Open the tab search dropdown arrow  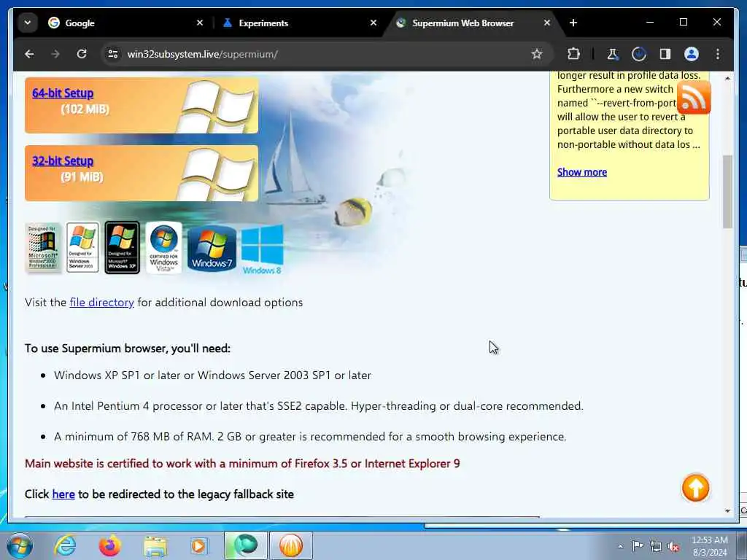tap(28, 23)
